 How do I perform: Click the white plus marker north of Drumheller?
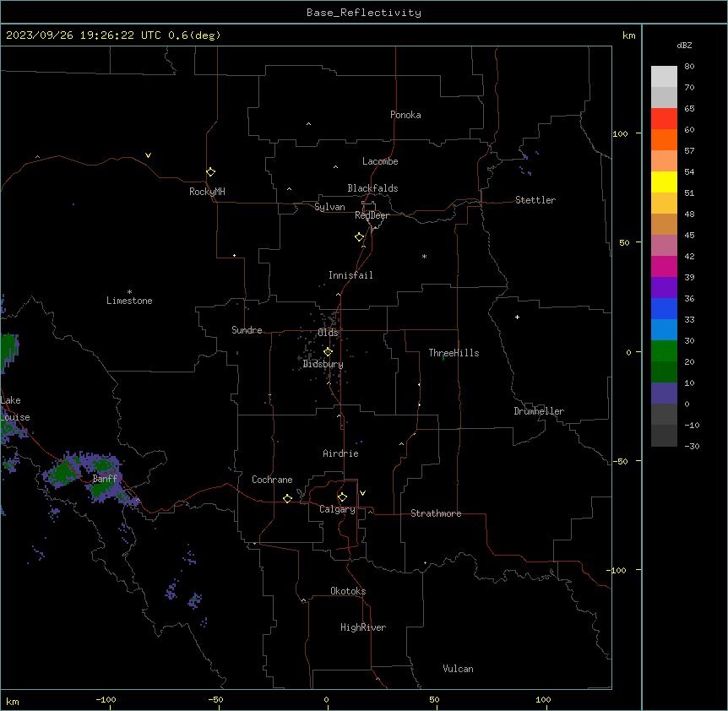point(517,317)
